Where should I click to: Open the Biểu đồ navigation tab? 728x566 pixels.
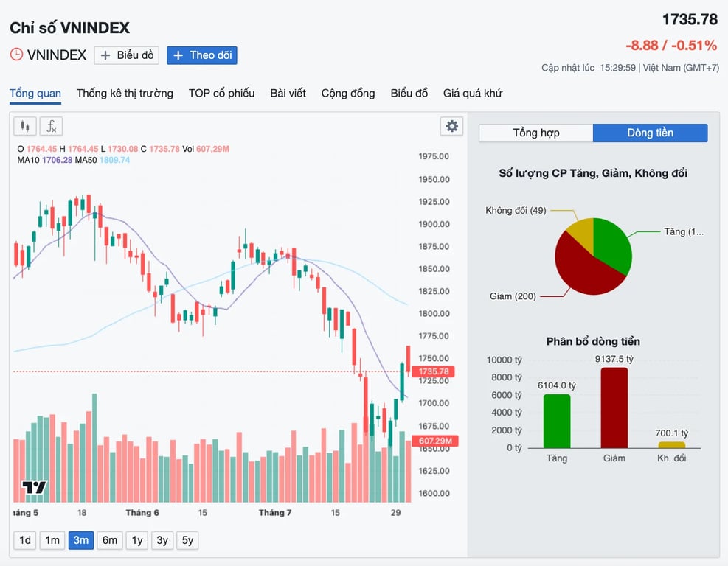click(409, 94)
